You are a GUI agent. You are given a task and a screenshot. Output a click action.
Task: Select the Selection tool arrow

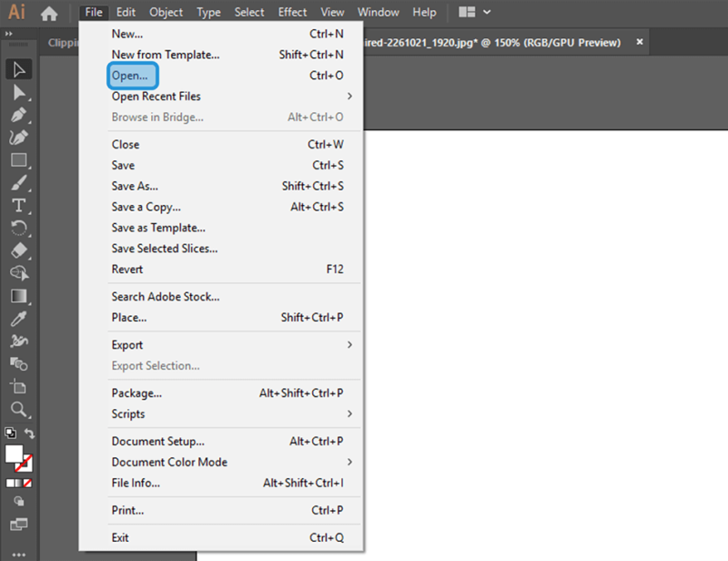(18, 70)
